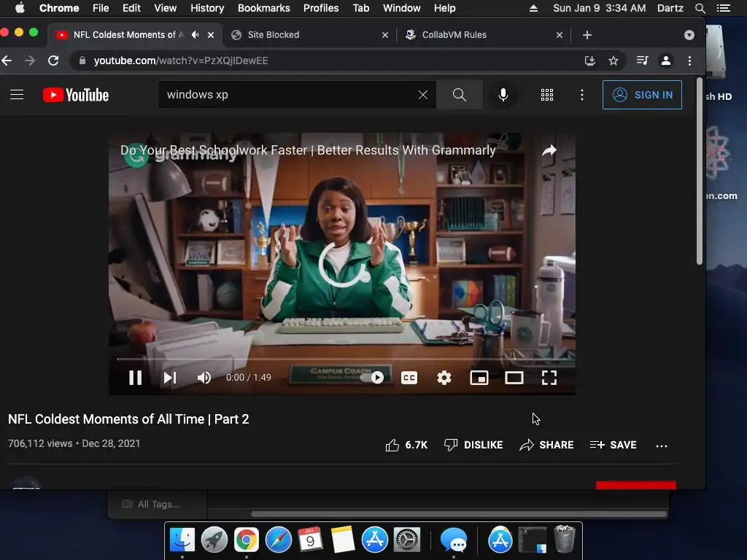
Task: Click the Dartz user name in menu bar
Action: tap(670, 8)
